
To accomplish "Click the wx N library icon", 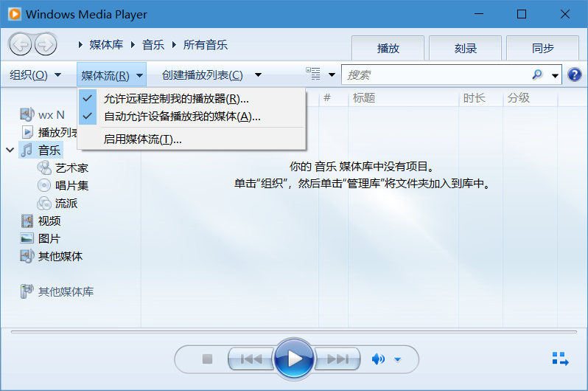I will point(27,114).
